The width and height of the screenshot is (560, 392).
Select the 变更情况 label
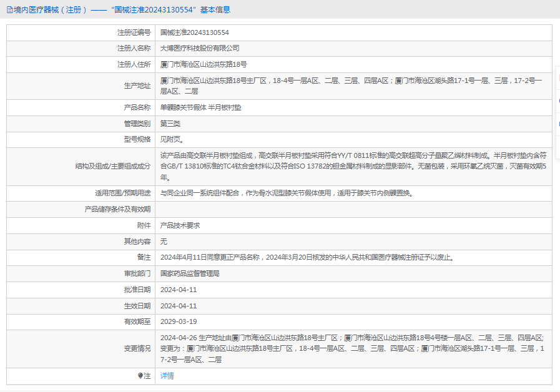click(x=137, y=348)
